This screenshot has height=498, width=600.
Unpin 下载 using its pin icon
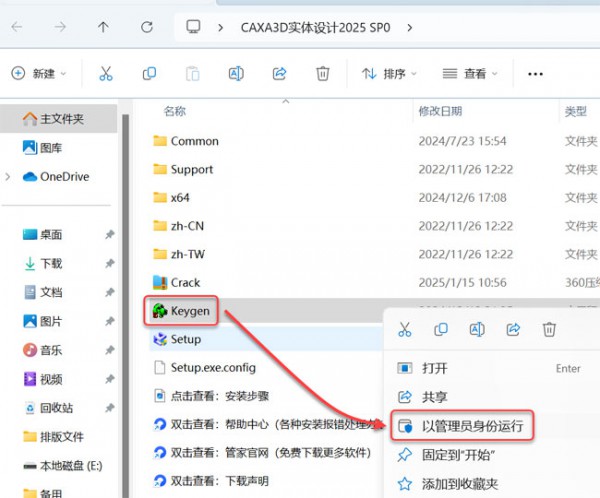pyautogui.click(x=110, y=263)
